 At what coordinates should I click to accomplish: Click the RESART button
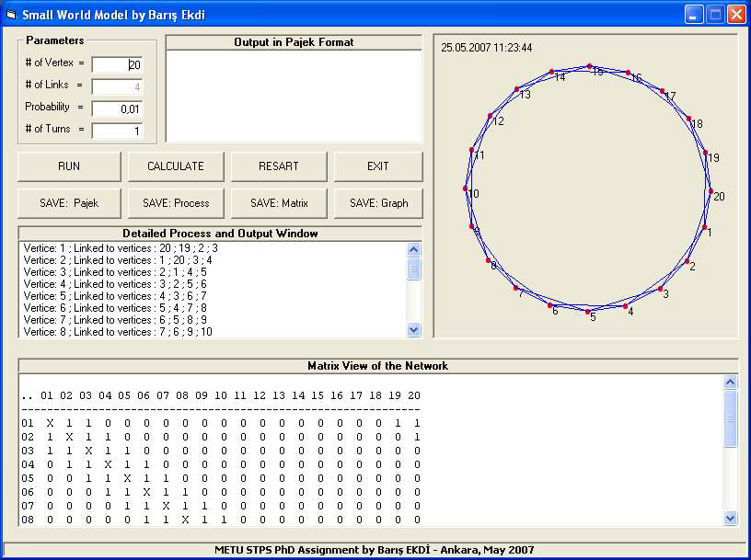[278, 166]
